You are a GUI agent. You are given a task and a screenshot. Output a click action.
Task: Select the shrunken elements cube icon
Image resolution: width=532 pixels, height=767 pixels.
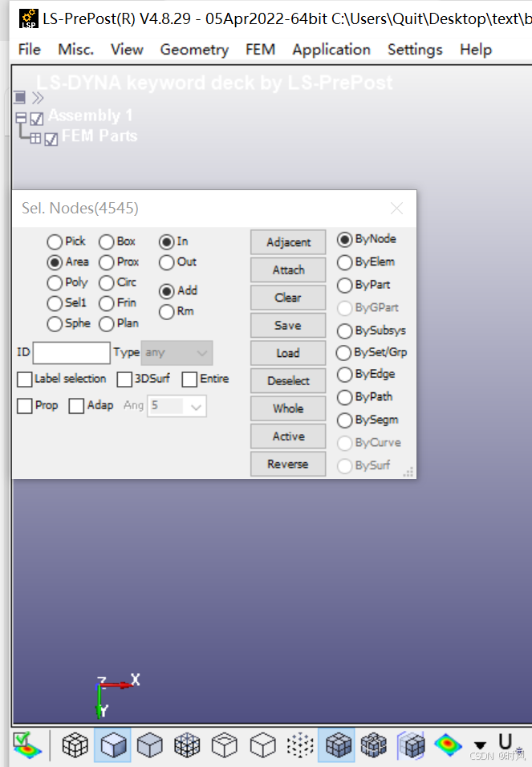373,745
